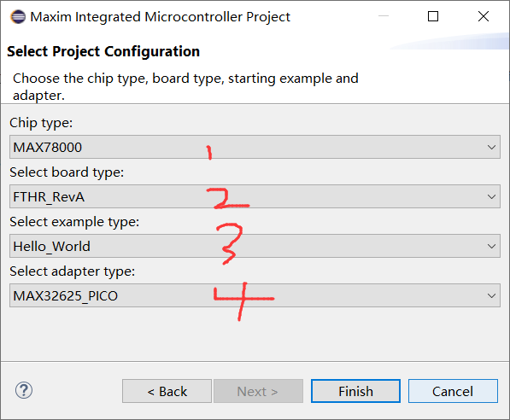Click the Hello_World example type field
The width and height of the screenshot is (510, 420).
(255, 246)
